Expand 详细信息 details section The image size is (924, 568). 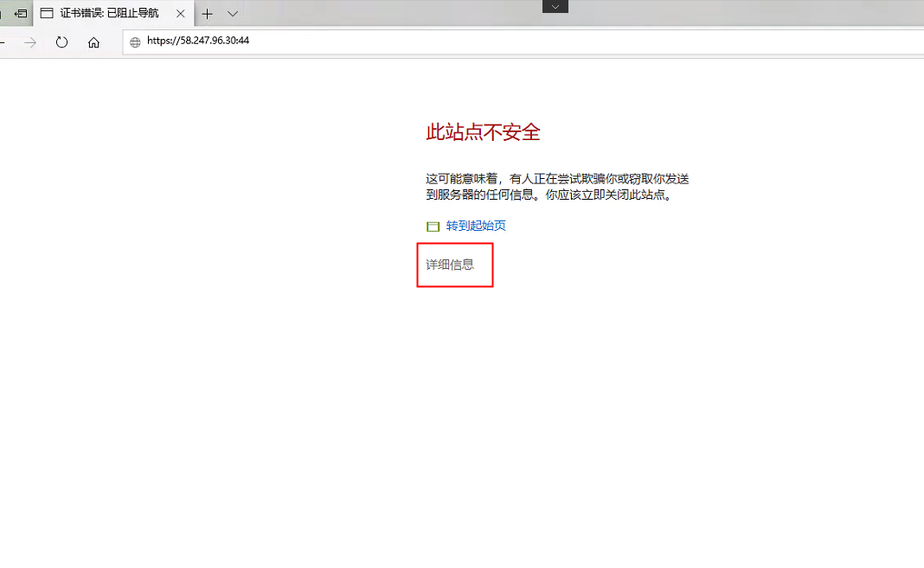click(450, 265)
